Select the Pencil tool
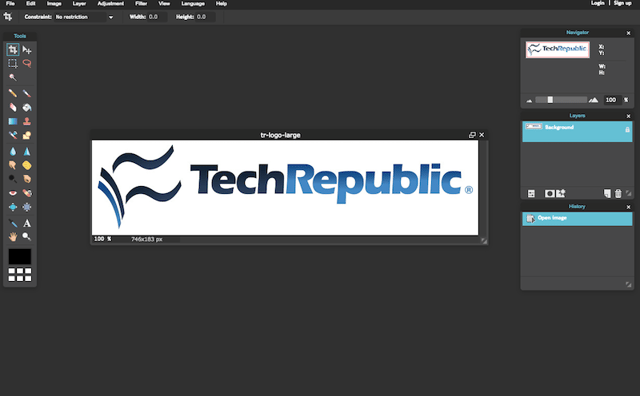Viewport: 640px width, 396px height. tap(13, 93)
